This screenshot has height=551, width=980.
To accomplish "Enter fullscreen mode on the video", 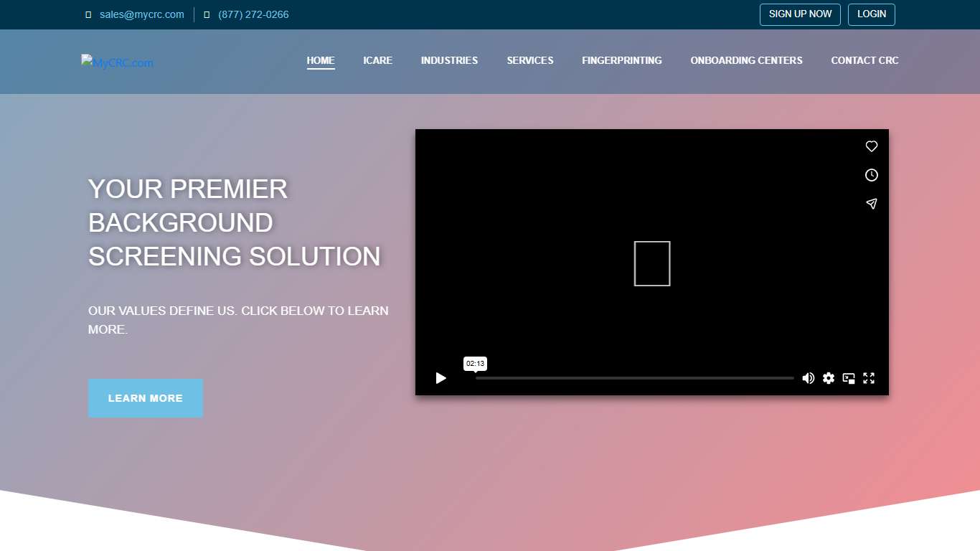I will (x=869, y=378).
